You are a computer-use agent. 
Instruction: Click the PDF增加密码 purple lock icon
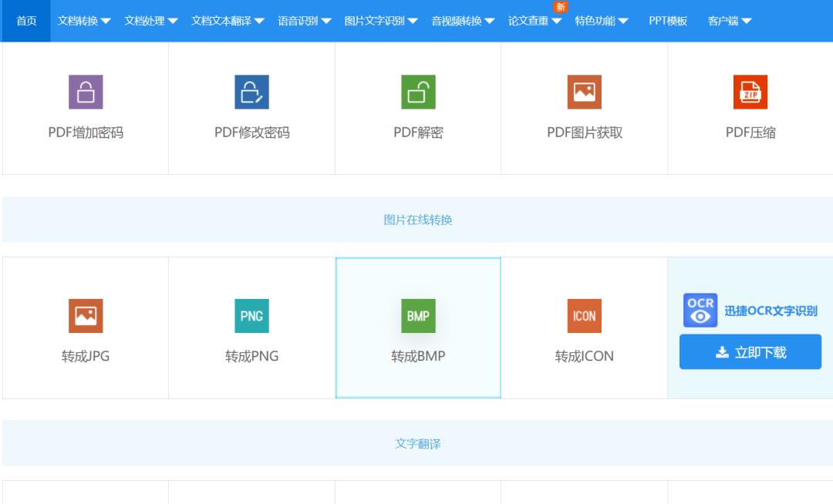tap(86, 92)
